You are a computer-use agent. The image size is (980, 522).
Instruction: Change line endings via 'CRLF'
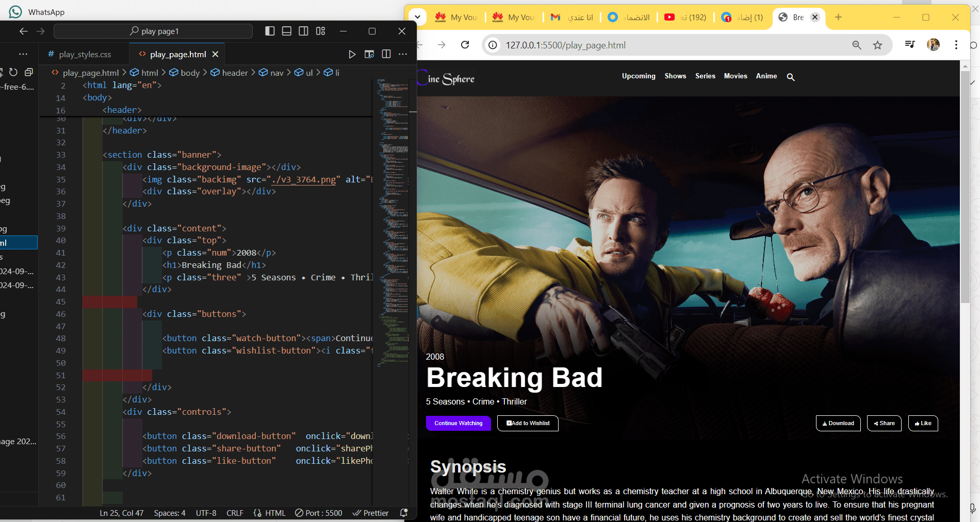click(235, 513)
